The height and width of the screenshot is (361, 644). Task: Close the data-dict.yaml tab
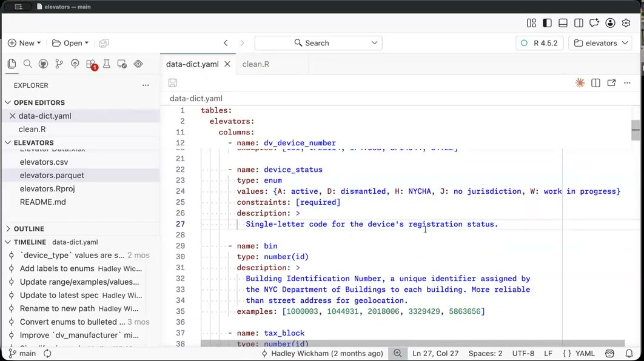tap(227, 64)
